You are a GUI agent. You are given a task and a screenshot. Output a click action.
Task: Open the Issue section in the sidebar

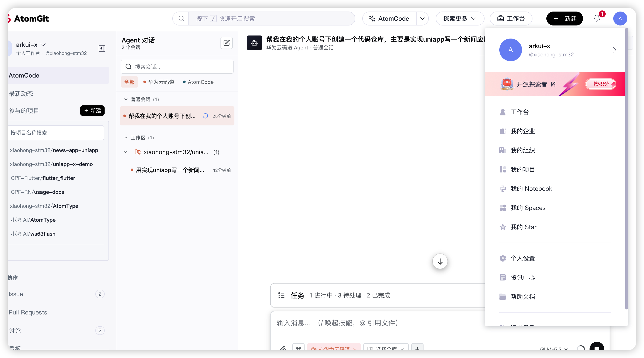pos(56,294)
